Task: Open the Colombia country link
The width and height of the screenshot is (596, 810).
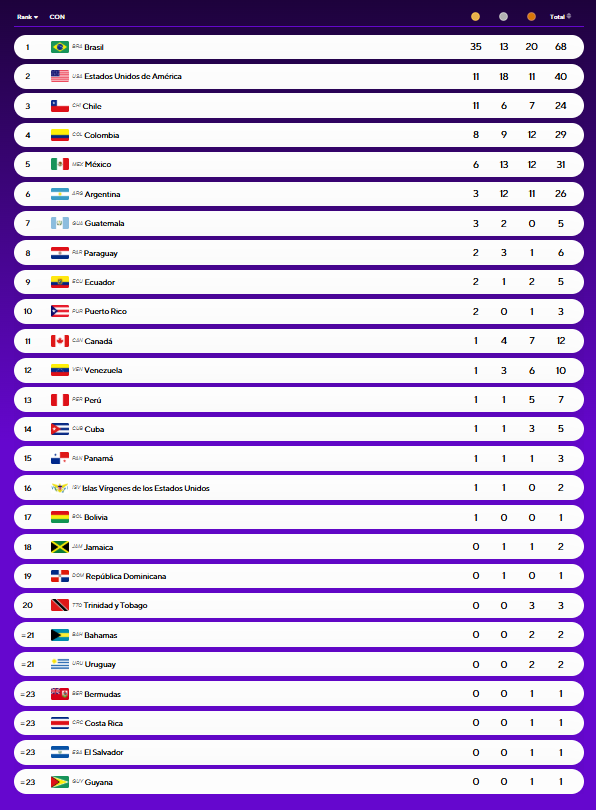Action: point(102,135)
